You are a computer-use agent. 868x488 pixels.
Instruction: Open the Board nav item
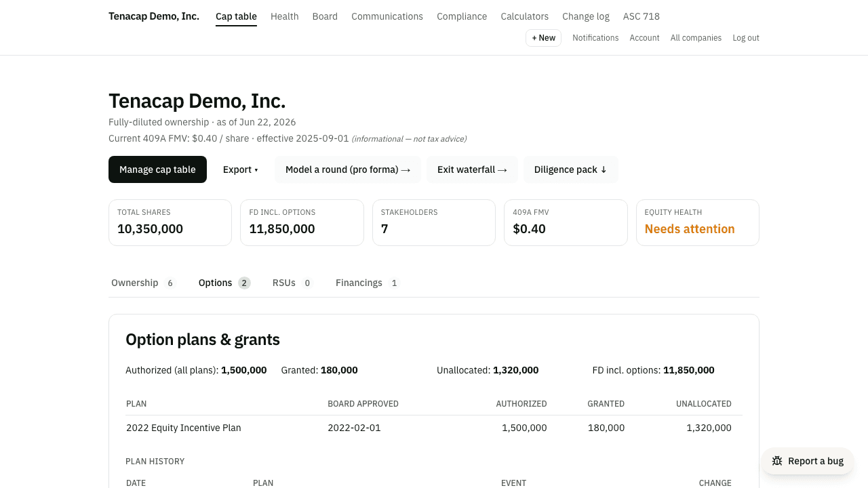pos(325,16)
